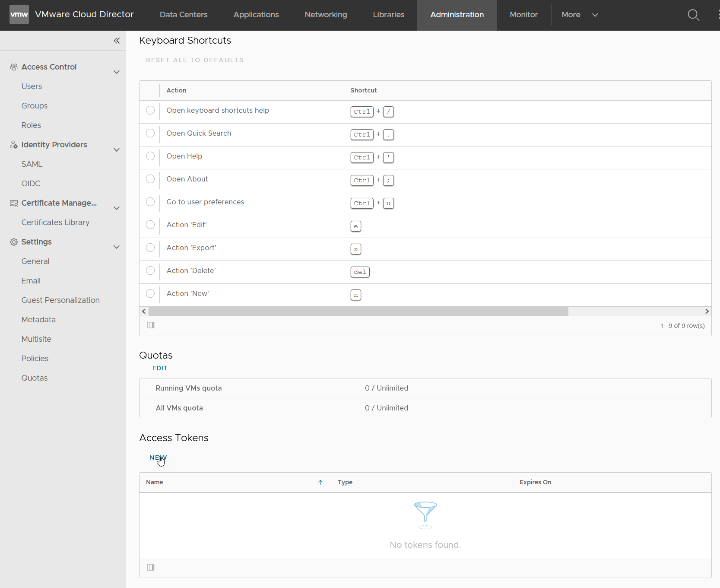Click the VMware logo icon
The height and width of the screenshot is (588, 720).
click(x=19, y=15)
